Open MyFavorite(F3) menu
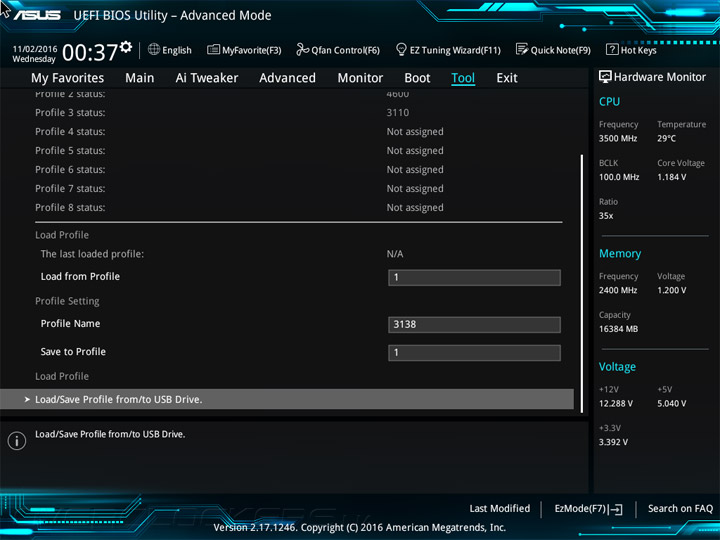This screenshot has width=720, height=540. click(x=244, y=50)
